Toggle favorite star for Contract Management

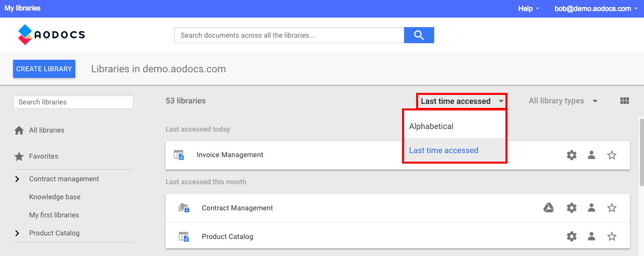tap(612, 208)
